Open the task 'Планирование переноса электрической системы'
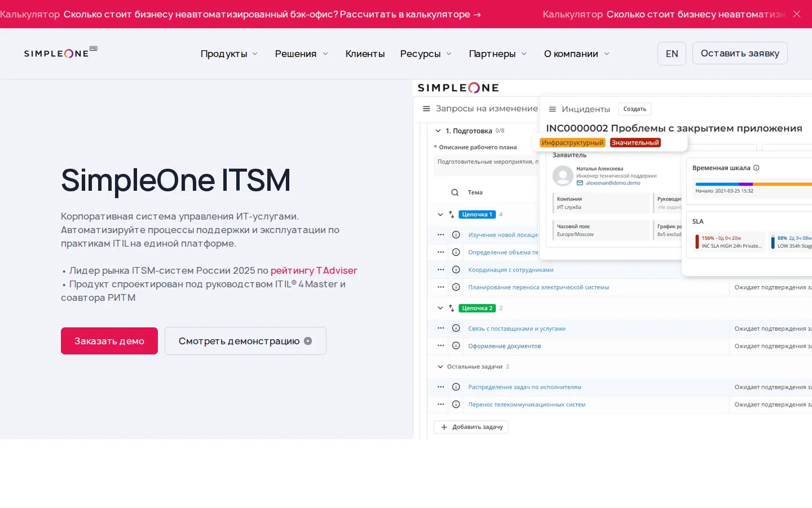This screenshot has width=812, height=508. pos(539,287)
